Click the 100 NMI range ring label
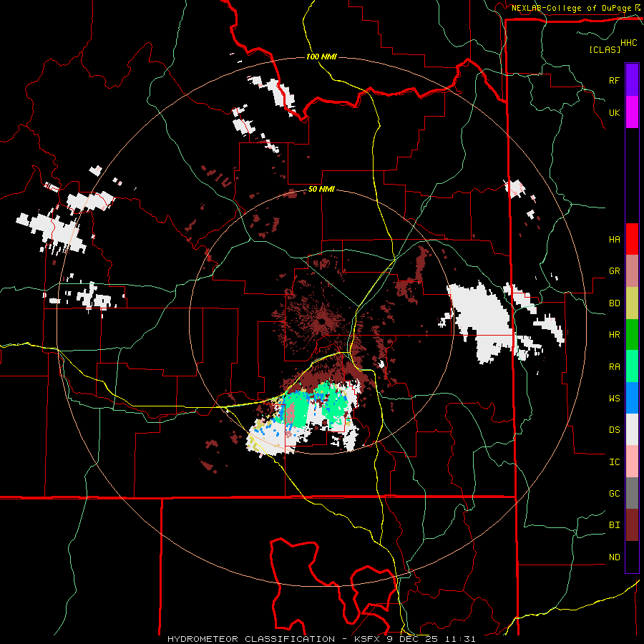The height and width of the screenshot is (644, 644). (x=321, y=57)
